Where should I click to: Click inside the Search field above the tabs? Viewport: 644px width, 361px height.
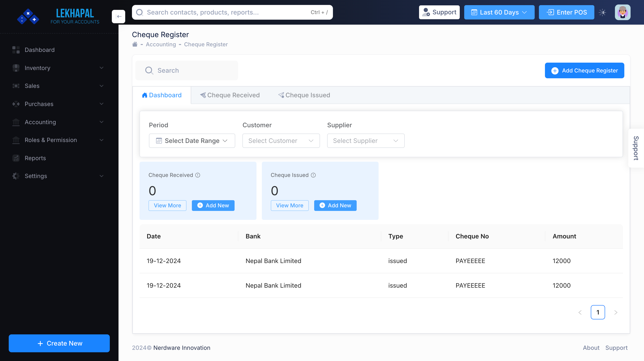(x=186, y=70)
